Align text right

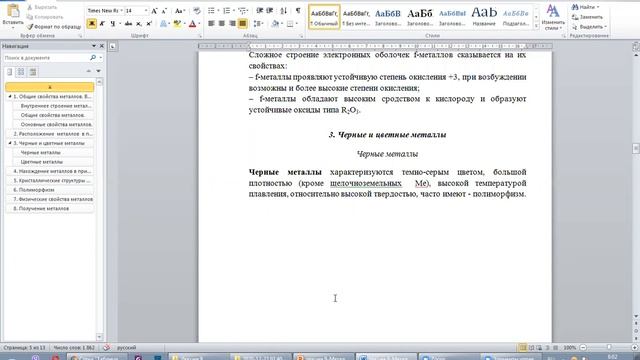pyautogui.click(x=232, y=24)
